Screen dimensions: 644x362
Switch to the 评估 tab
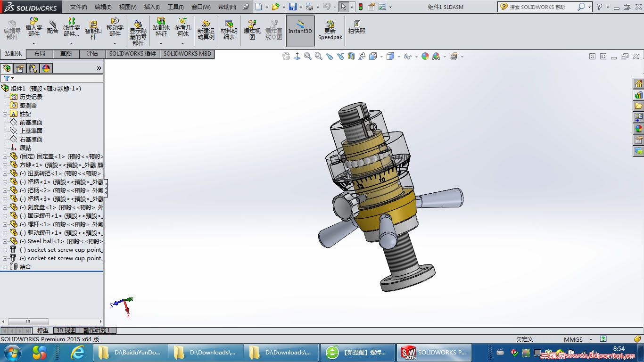pyautogui.click(x=92, y=54)
